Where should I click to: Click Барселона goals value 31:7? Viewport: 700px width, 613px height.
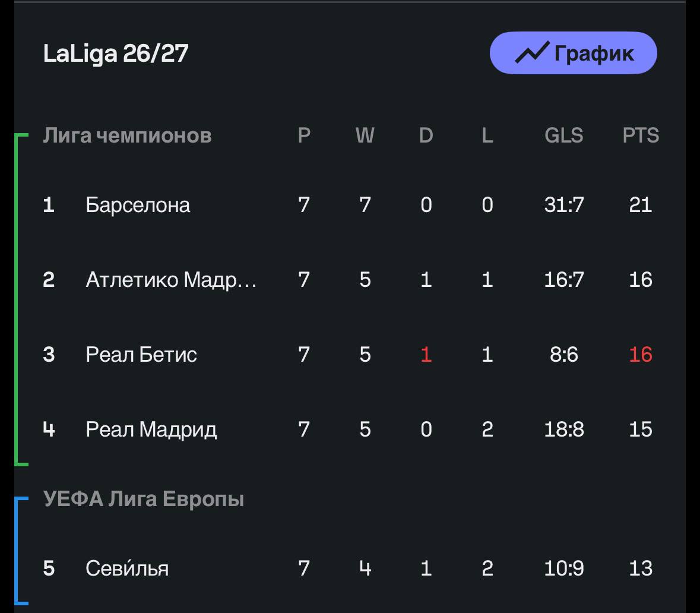click(x=564, y=205)
